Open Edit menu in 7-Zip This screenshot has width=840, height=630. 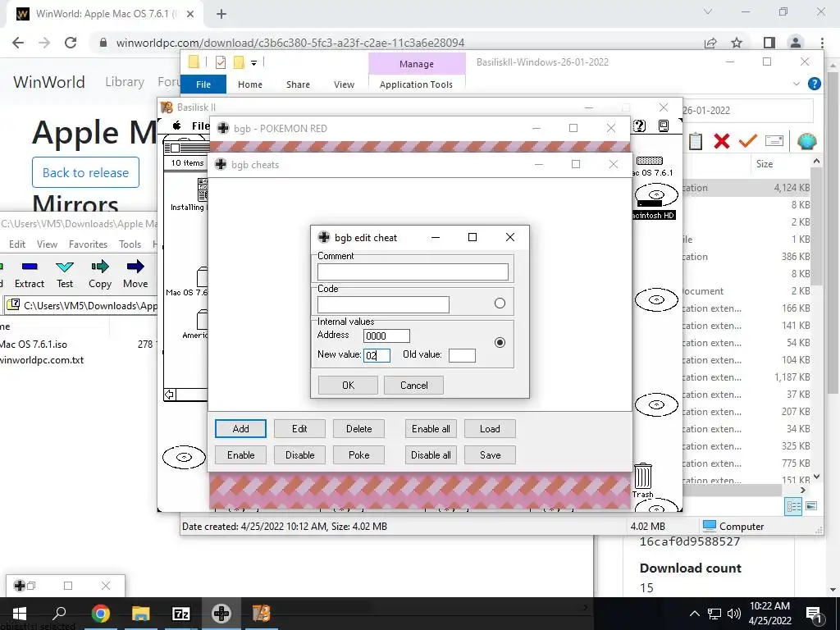tap(17, 244)
